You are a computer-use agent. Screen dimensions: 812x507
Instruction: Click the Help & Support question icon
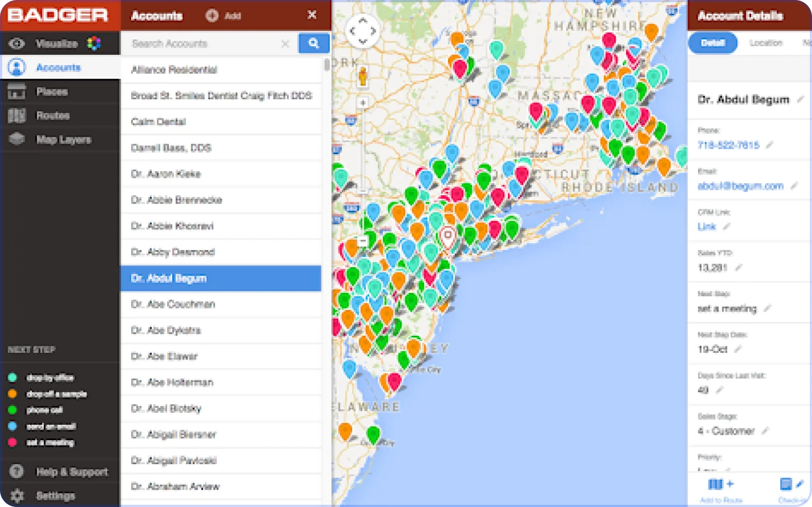tap(17, 471)
